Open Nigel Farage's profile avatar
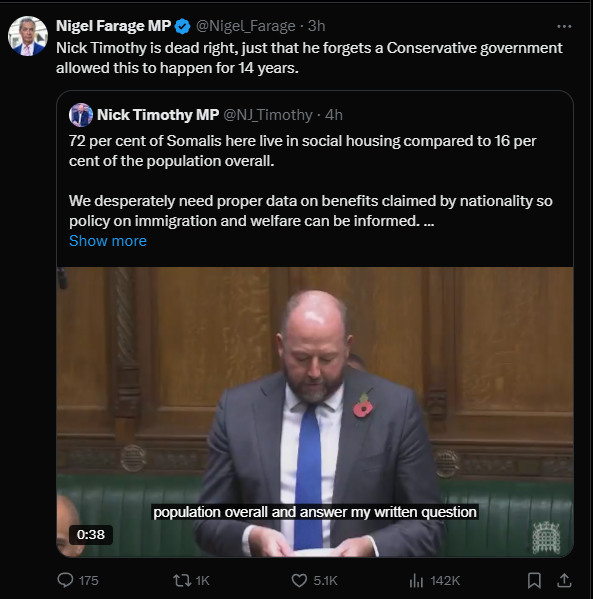This screenshot has width=593, height=599. (28, 36)
